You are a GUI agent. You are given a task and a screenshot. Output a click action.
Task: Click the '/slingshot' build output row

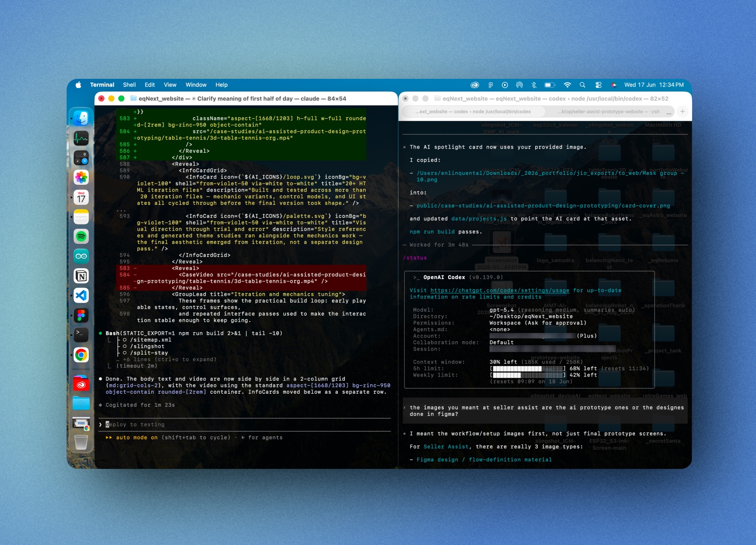147,347
